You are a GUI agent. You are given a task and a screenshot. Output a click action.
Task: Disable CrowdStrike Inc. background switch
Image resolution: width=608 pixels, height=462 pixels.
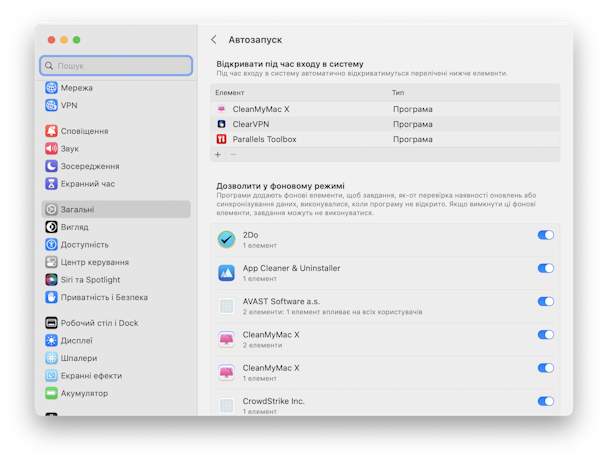pyautogui.click(x=546, y=401)
